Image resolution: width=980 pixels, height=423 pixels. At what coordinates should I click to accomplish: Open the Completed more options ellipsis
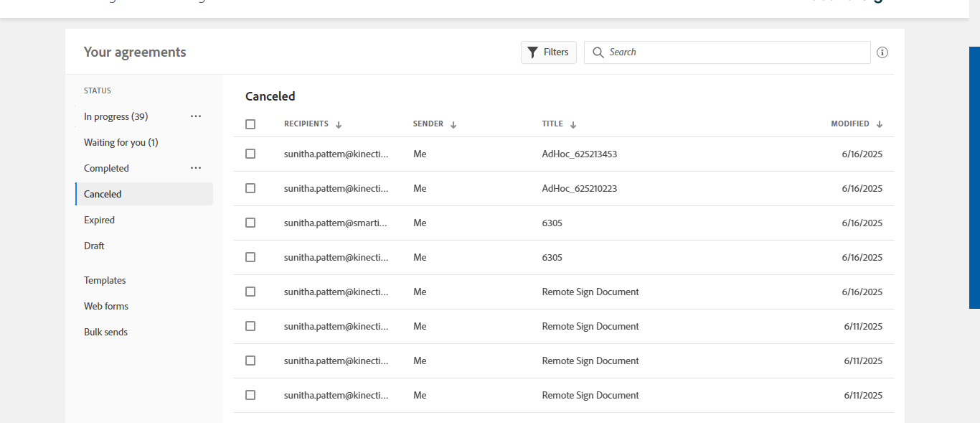pos(196,168)
